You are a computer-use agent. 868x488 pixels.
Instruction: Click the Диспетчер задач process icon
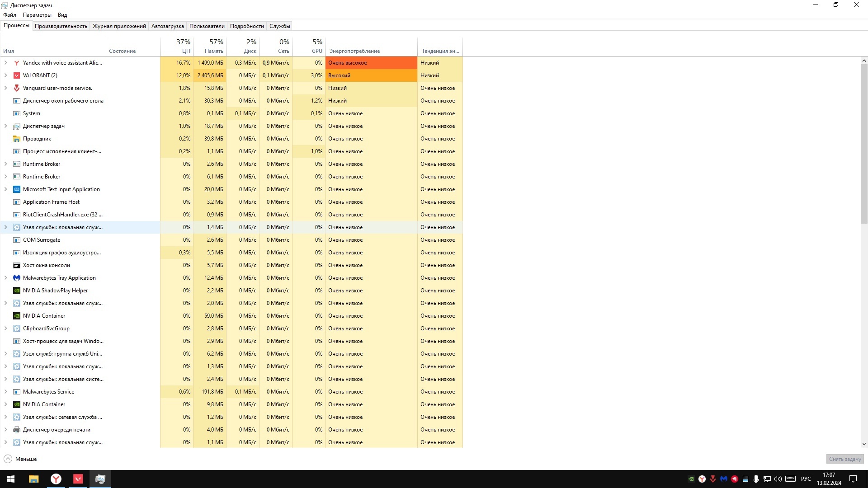(17, 126)
